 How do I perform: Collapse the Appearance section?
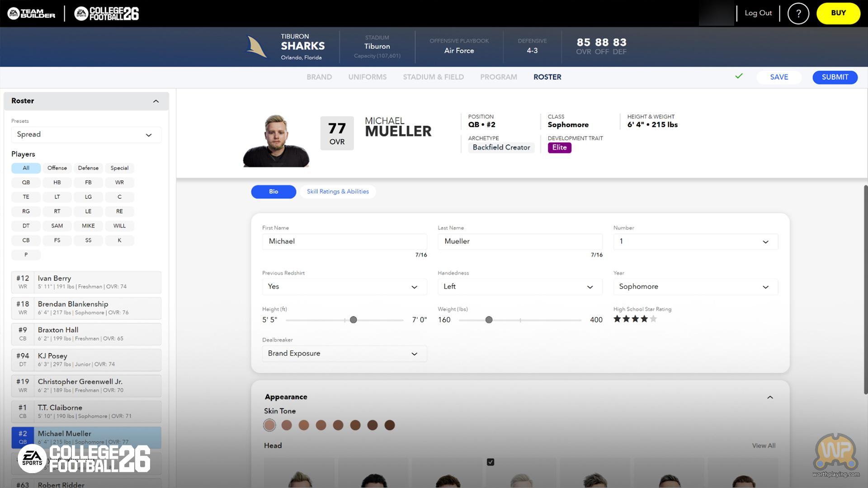tap(770, 397)
